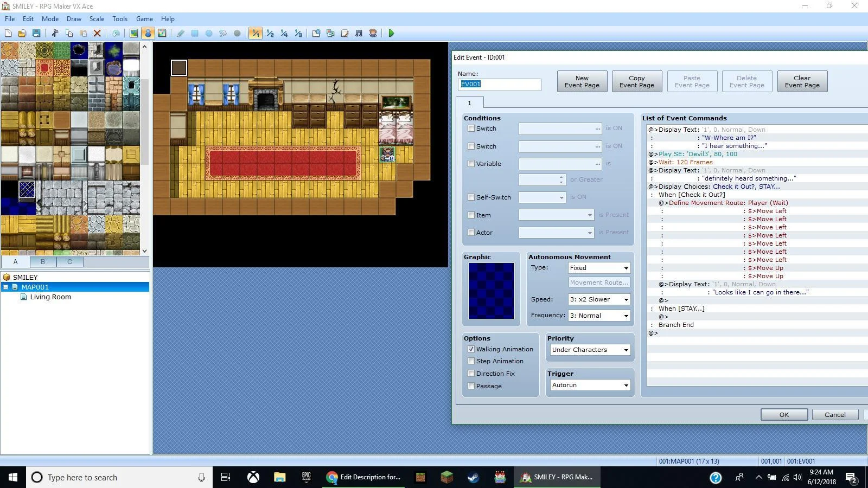
Task: Click the green Playtest arrow icon
Action: coord(391,34)
